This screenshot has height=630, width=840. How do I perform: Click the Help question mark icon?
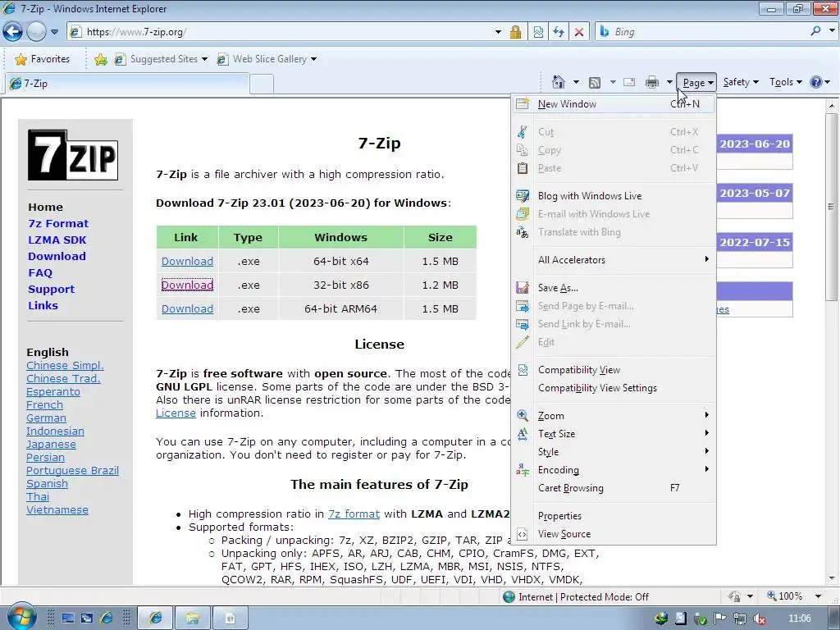816,82
